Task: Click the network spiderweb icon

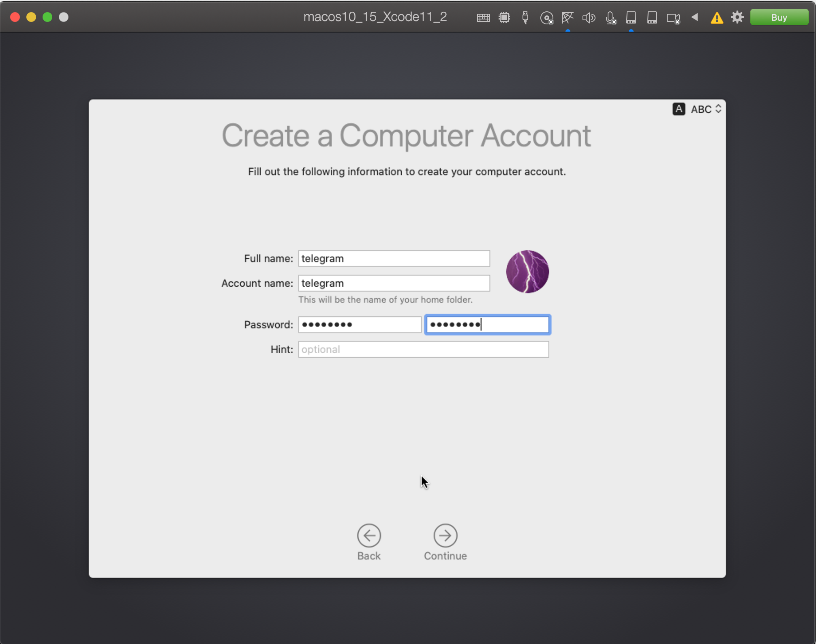Action: tap(568, 17)
